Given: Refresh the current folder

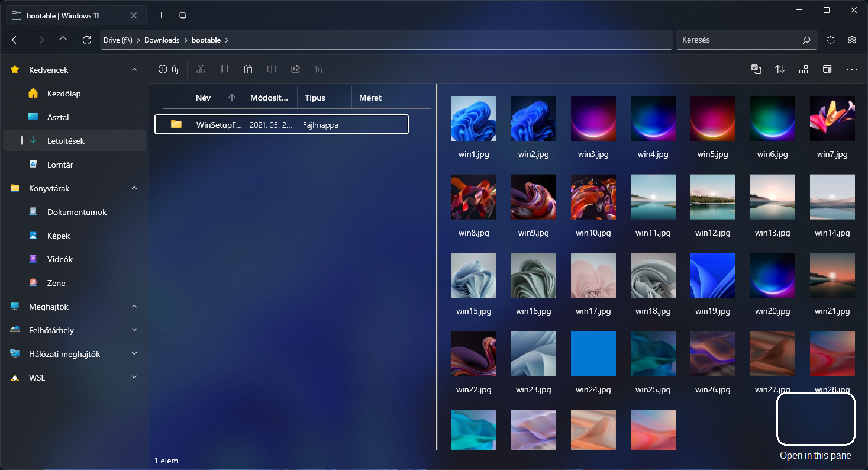Looking at the screenshot, I should click(x=87, y=40).
